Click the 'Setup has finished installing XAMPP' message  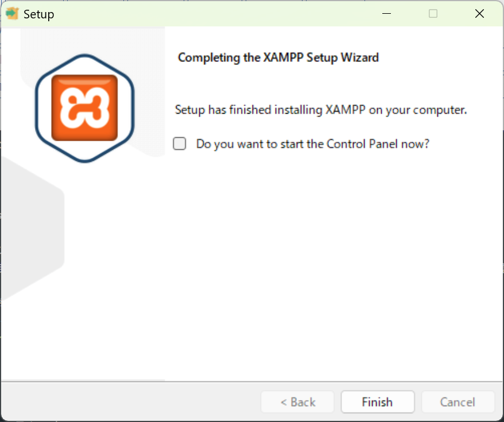(x=320, y=110)
